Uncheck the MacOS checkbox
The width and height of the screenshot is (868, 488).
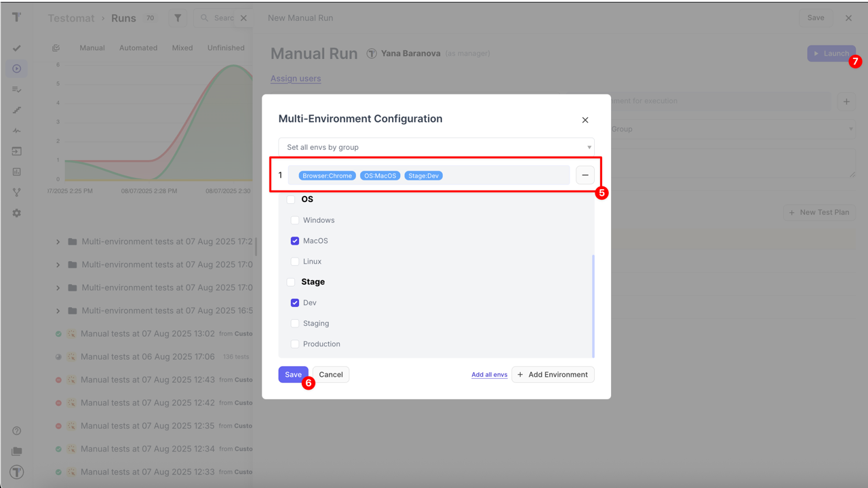[295, 241]
